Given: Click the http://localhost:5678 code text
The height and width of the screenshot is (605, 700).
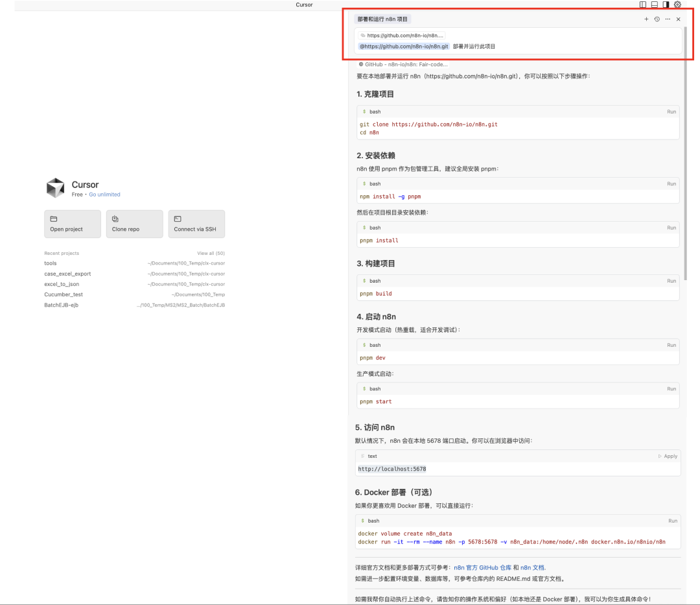Looking at the screenshot, I should [392, 469].
